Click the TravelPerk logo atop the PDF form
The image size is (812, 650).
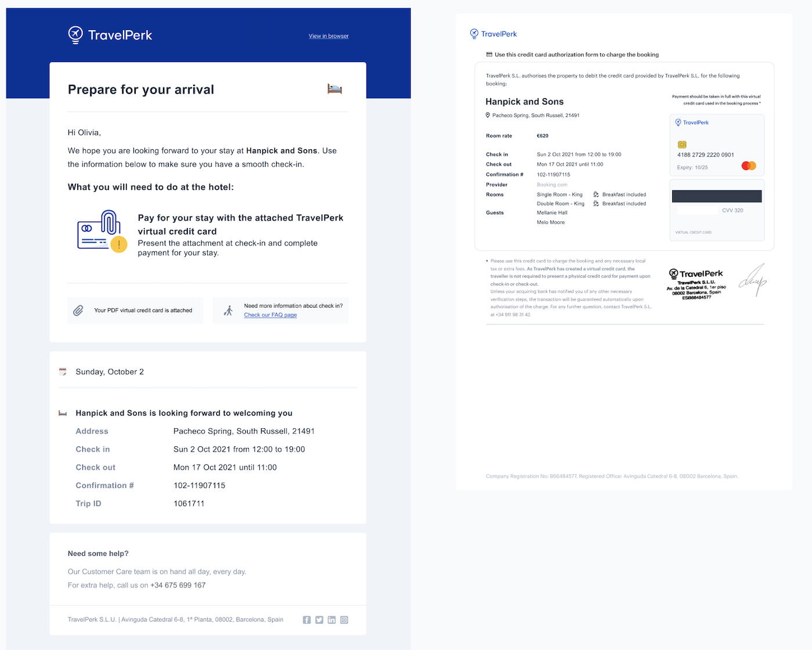493,34
